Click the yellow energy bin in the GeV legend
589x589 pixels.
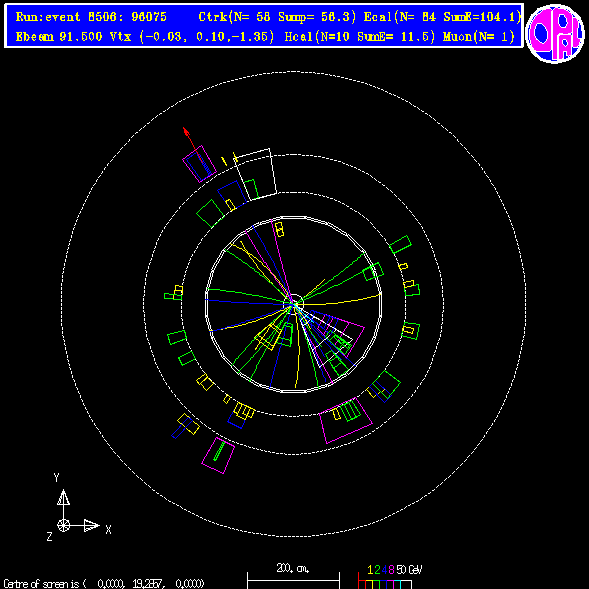click(x=369, y=584)
